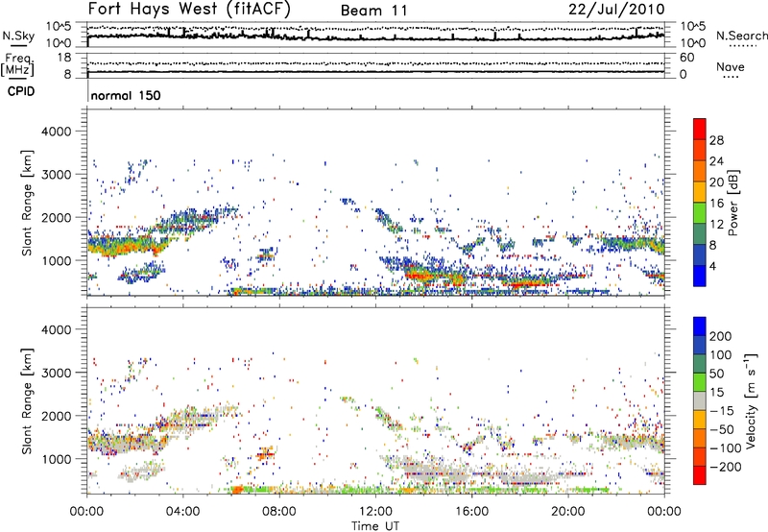
Task: Click the "N.Sky" legend label
Action: [18, 36]
